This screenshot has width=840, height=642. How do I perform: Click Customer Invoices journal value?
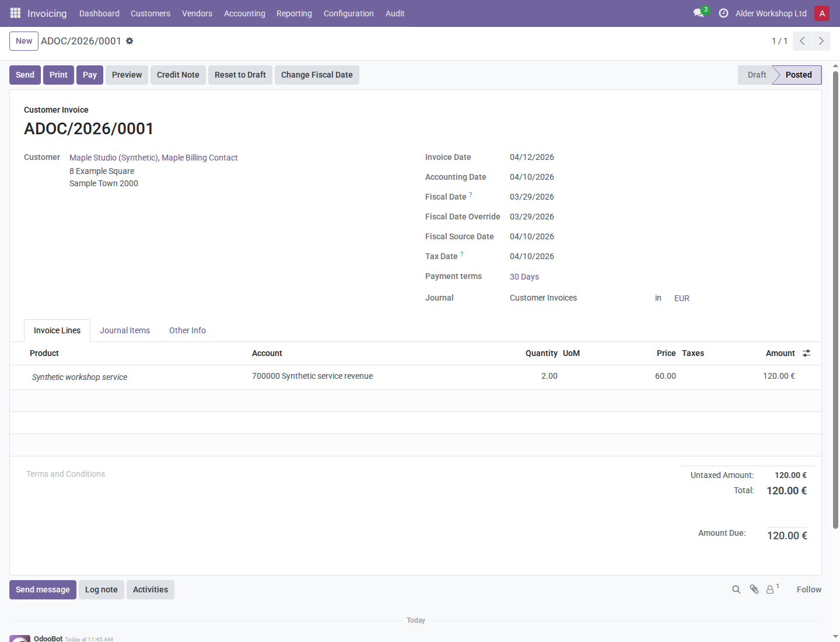pyautogui.click(x=543, y=298)
